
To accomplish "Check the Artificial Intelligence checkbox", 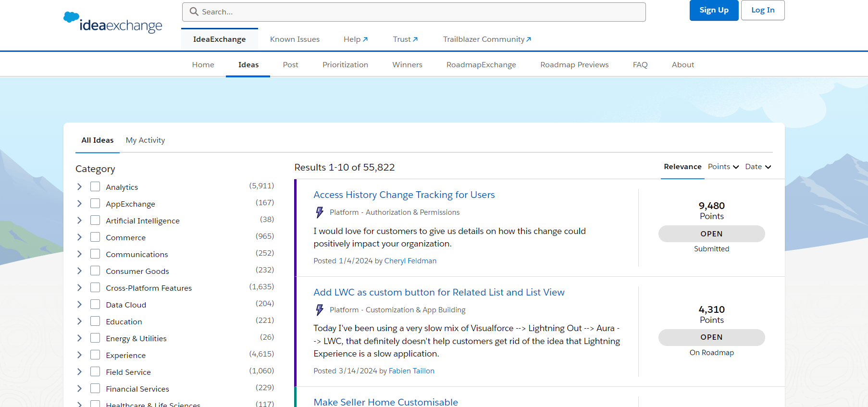I will 95,220.
